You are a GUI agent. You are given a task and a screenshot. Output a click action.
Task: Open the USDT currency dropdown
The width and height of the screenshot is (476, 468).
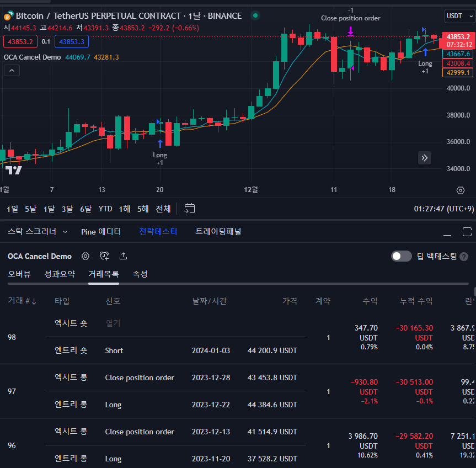pos(460,16)
